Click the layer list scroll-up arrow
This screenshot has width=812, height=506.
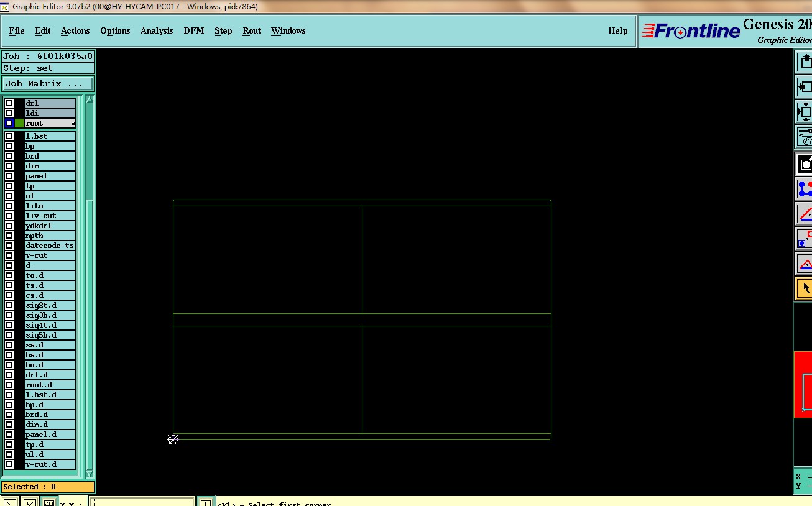click(x=90, y=99)
